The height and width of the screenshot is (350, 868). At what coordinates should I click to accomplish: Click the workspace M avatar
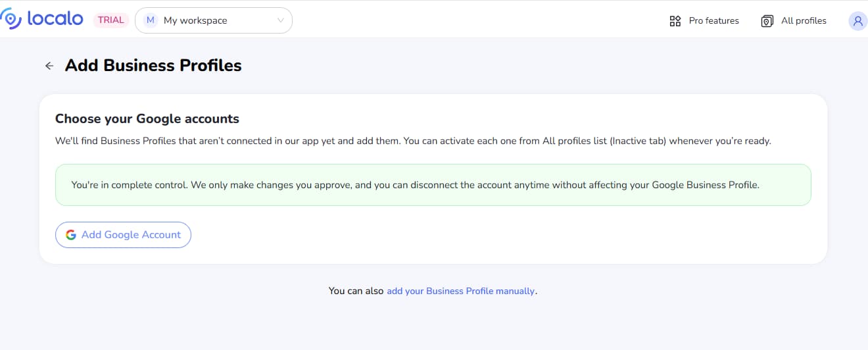pos(151,20)
